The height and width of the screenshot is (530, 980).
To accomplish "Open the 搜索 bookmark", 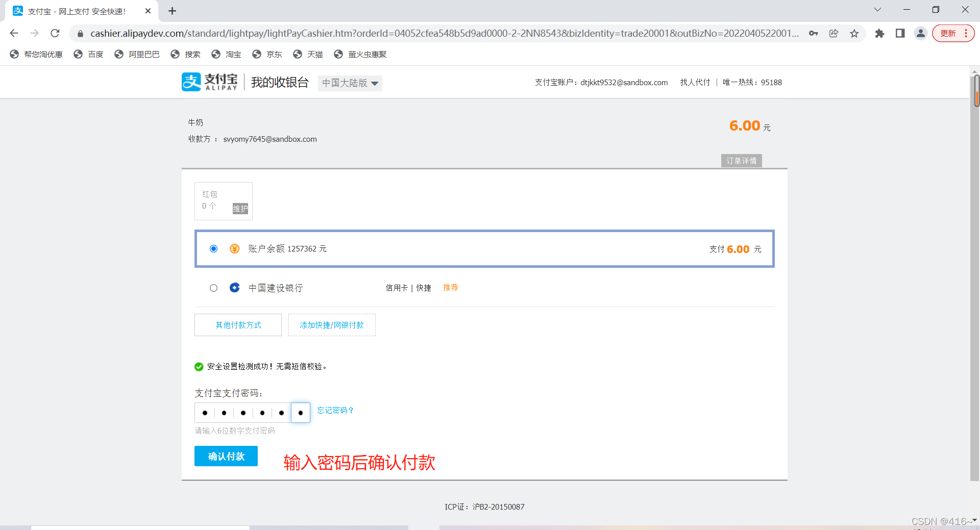I will [x=186, y=54].
